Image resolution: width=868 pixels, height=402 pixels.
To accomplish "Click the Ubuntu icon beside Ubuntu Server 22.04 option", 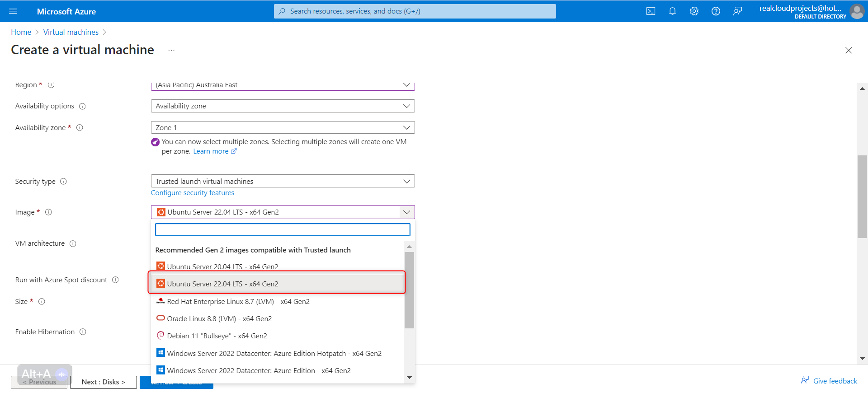I will click(160, 283).
